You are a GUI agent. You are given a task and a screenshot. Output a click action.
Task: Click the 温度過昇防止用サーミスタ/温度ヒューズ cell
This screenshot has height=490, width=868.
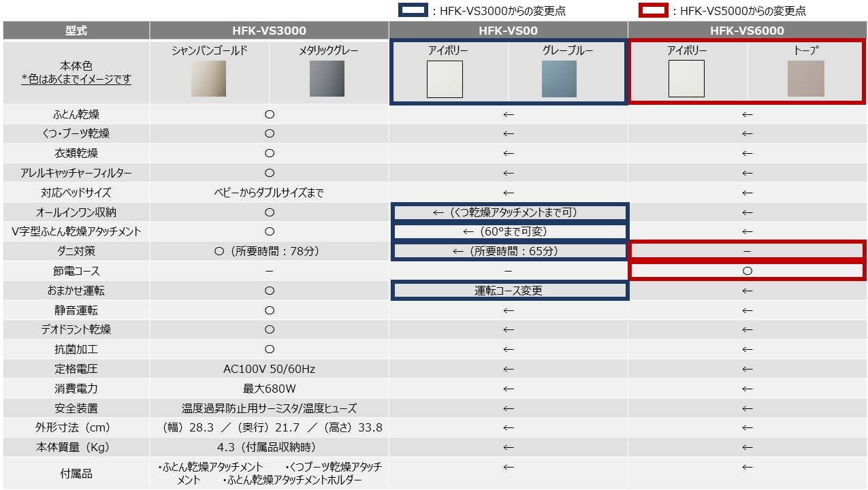click(269, 408)
